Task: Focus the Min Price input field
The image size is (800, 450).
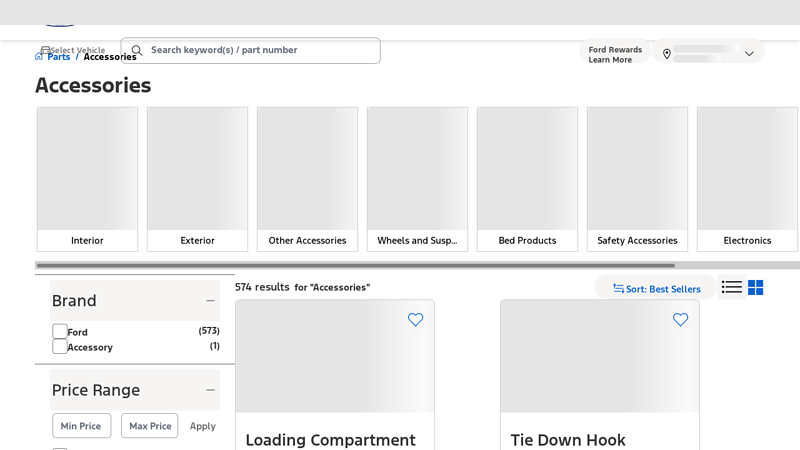Action: click(81, 426)
